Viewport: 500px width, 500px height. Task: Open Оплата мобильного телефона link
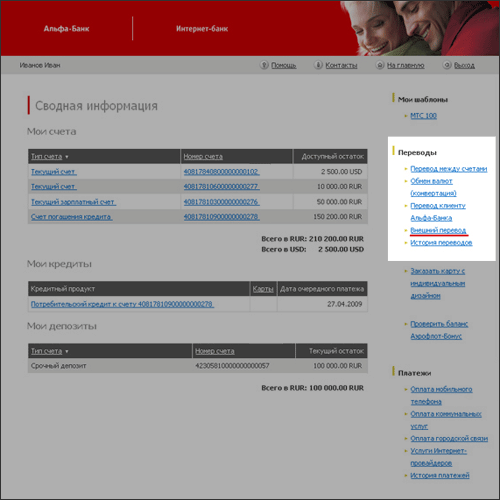pos(441,395)
